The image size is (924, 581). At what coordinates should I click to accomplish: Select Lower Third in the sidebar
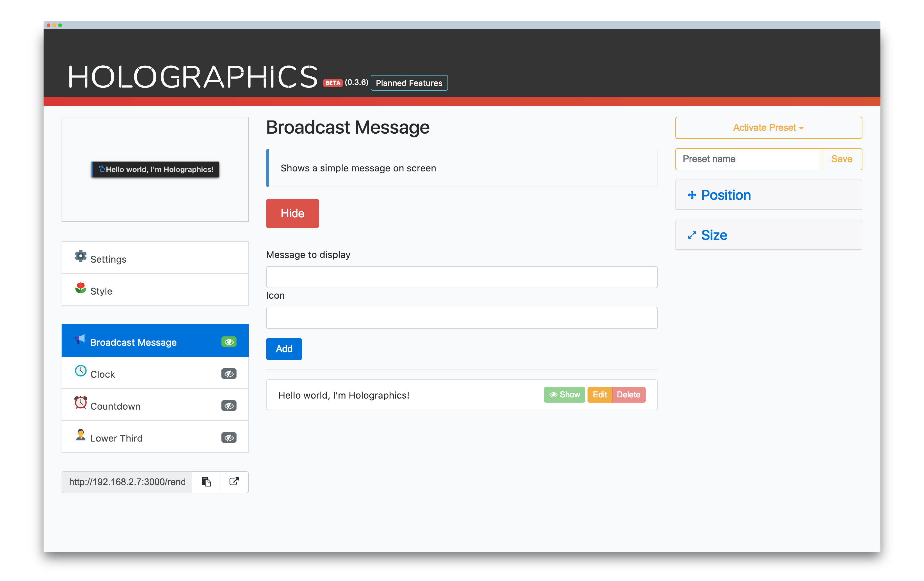tap(155, 437)
